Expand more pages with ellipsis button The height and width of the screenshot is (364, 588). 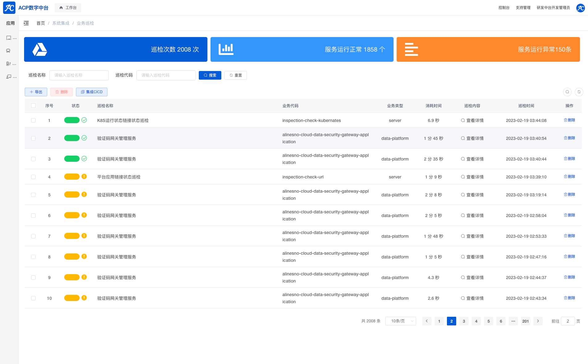point(513,321)
